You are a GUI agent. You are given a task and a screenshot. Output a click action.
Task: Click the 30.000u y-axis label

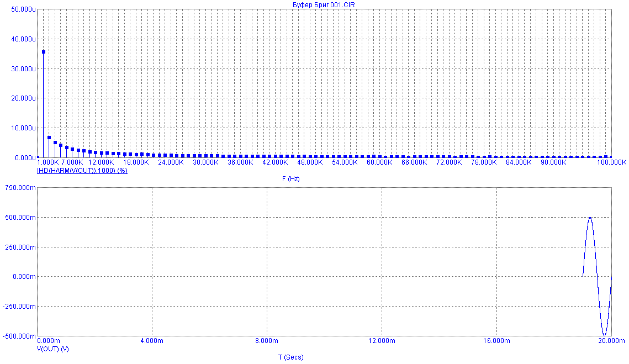[23, 68]
